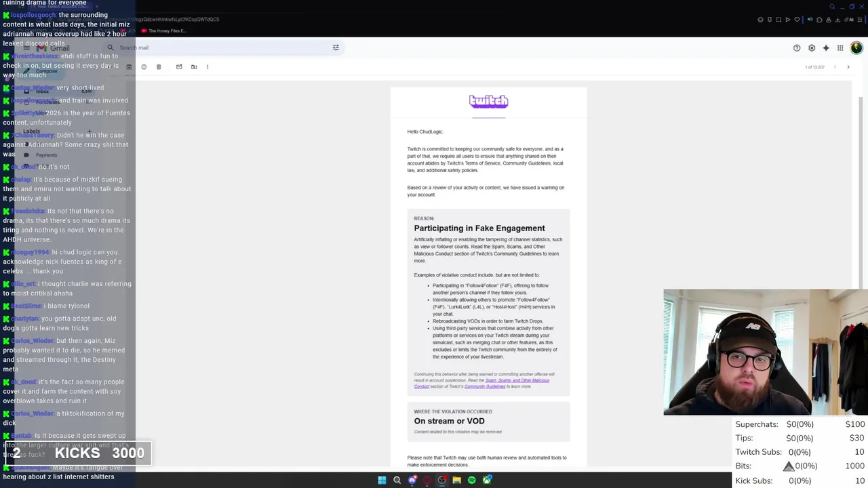Open the browser profile icon
This screenshot has width=868, height=488.
point(829,20)
